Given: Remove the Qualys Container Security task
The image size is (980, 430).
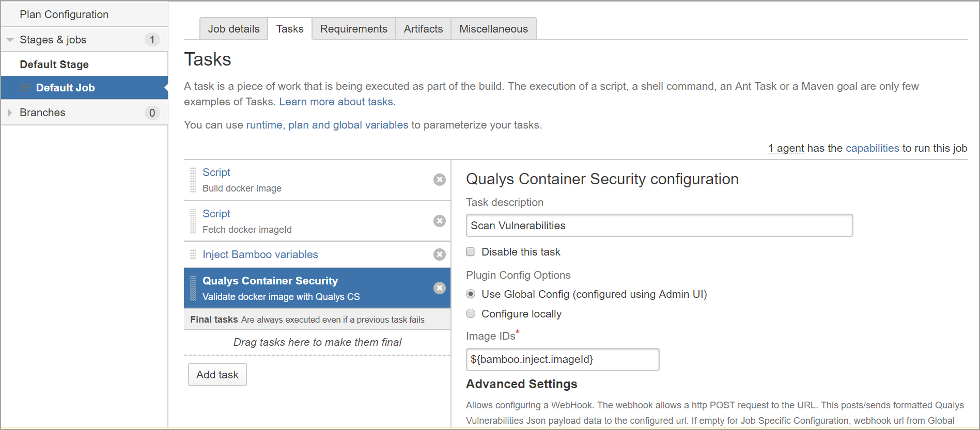Looking at the screenshot, I should point(440,288).
